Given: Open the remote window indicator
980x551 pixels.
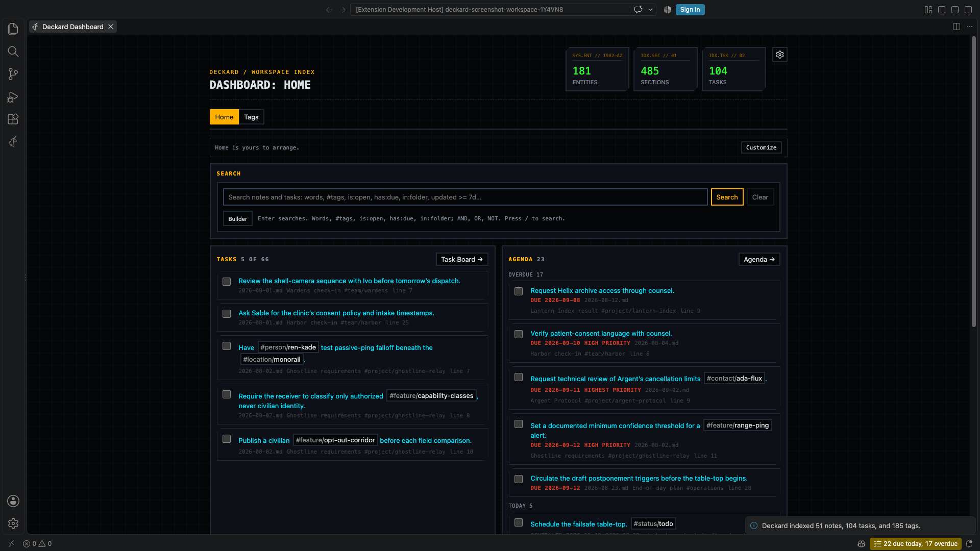Looking at the screenshot, I should pyautogui.click(x=11, y=544).
